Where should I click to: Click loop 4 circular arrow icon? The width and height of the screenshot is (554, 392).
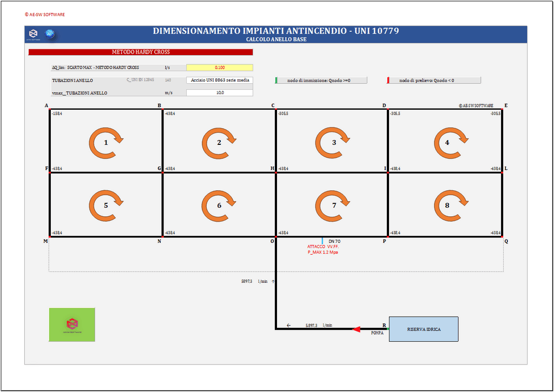[447, 143]
